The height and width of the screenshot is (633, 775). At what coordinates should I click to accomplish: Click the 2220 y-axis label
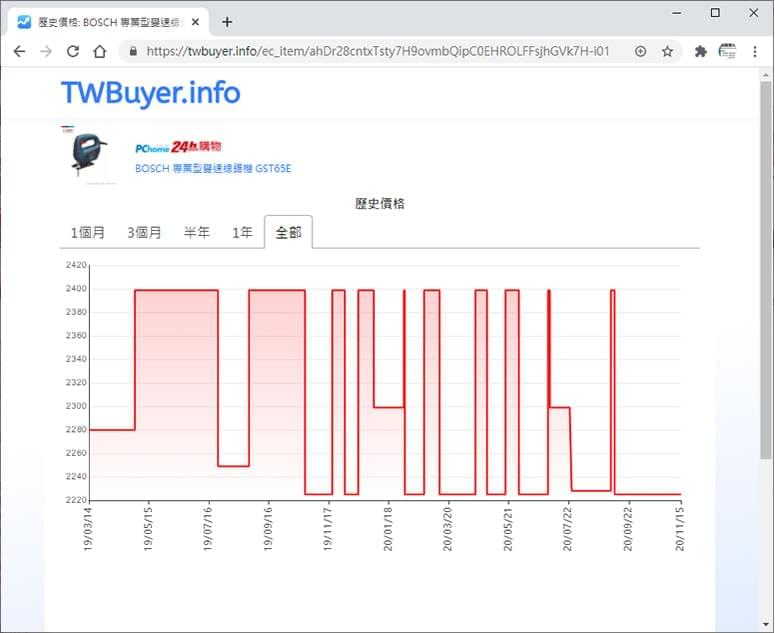[76, 500]
